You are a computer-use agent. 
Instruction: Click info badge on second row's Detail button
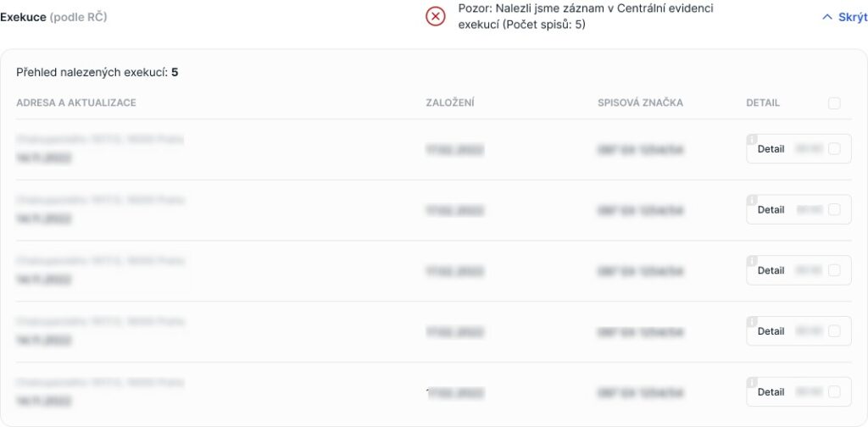click(x=752, y=200)
